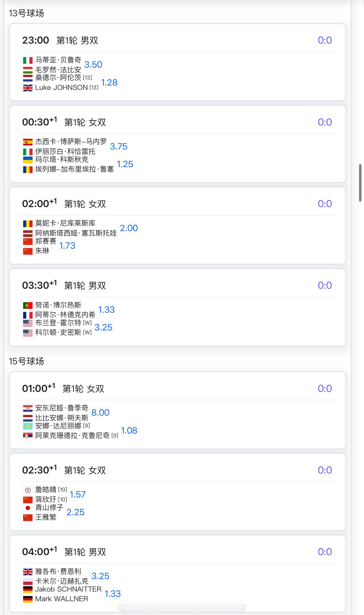Click the vertical scrollbar thumb on right edge
364x615 pixels.
click(x=360, y=183)
